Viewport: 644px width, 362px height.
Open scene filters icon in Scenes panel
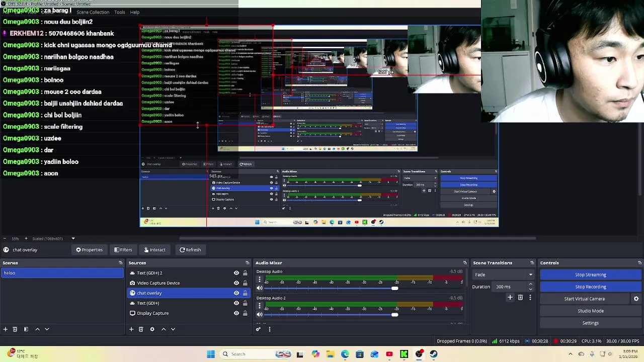click(x=26, y=329)
